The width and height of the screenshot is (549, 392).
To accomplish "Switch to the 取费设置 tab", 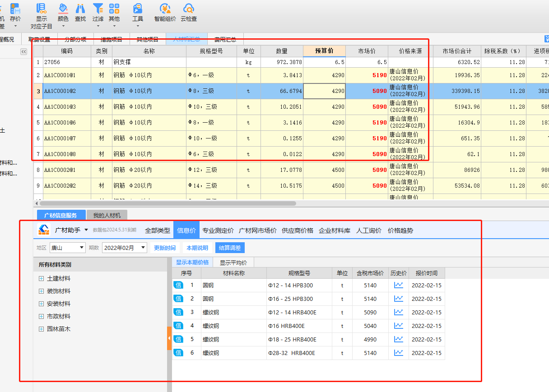I will [39, 39].
